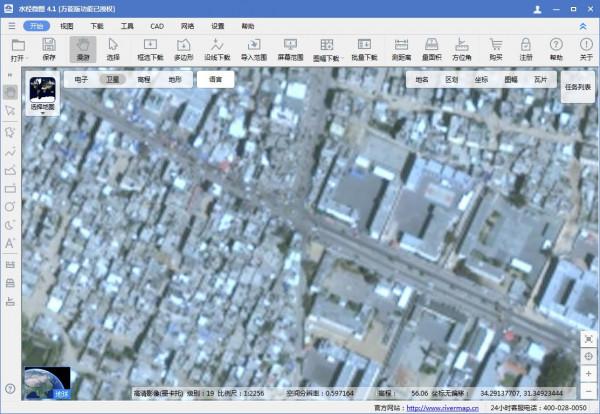Expand the 选择地图 map source dropdown

tap(42, 94)
